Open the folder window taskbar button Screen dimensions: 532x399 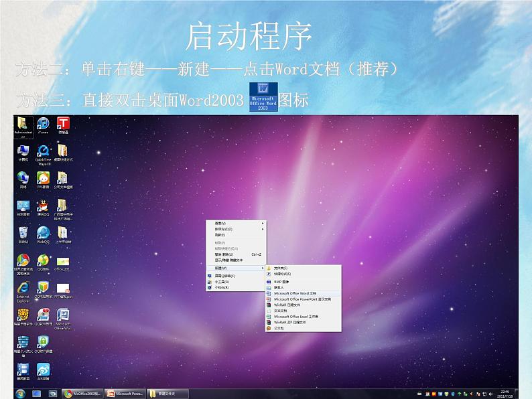(168, 394)
